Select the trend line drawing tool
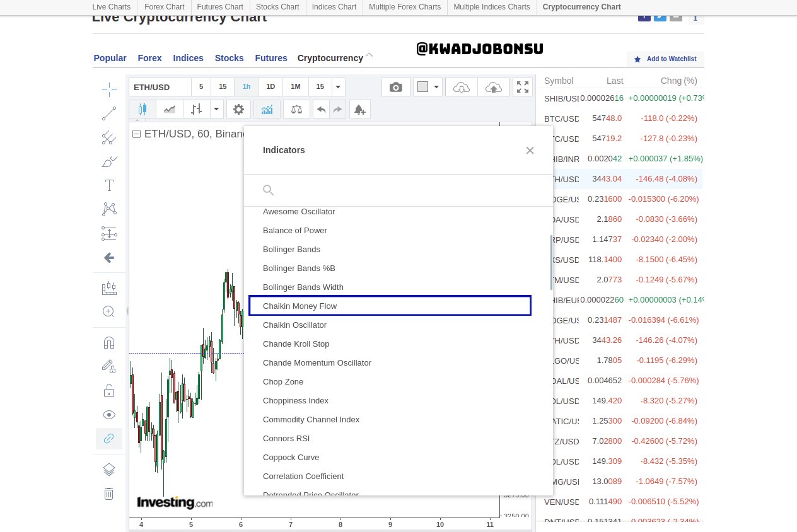Viewport: 797px width, 532px height. tap(109, 113)
